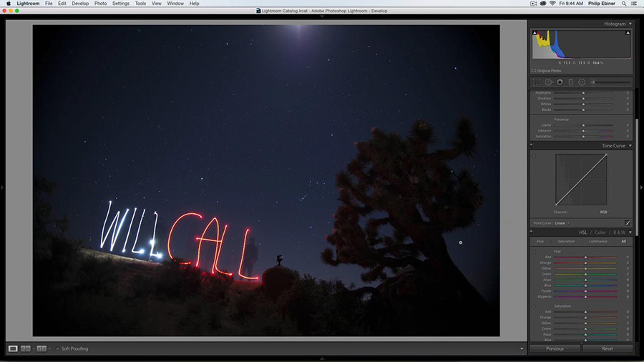Switch to the HSL Hue tab
Viewport: 644px width, 362px height.
click(540, 241)
